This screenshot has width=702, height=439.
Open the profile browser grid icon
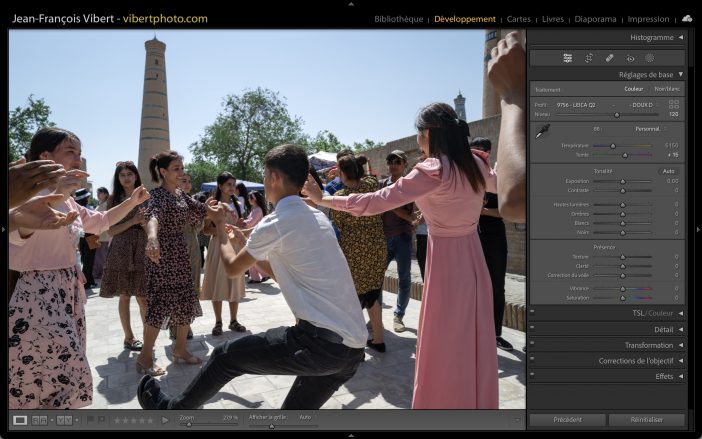pos(674,104)
